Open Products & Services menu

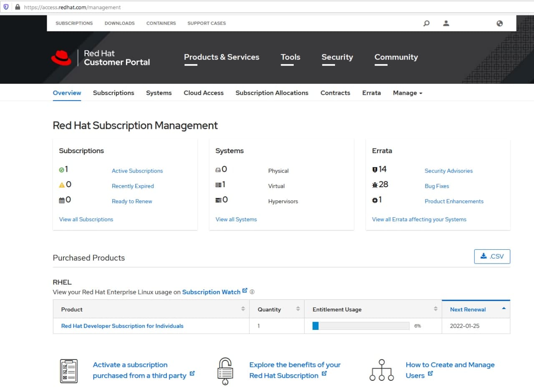pyautogui.click(x=222, y=57)
